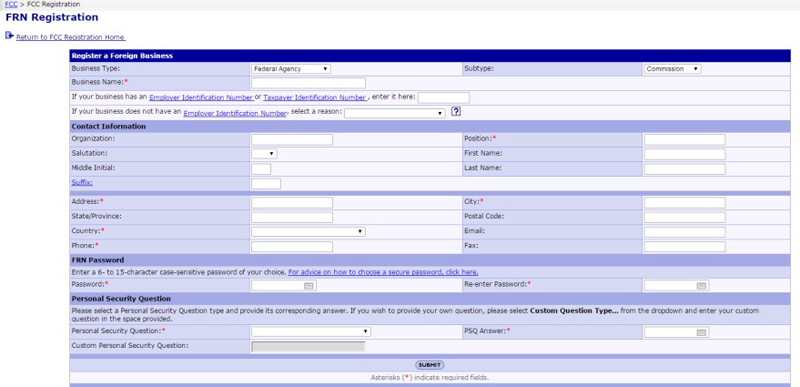
Task: Open Taxpayer Identification Number link
Action: 314,97
